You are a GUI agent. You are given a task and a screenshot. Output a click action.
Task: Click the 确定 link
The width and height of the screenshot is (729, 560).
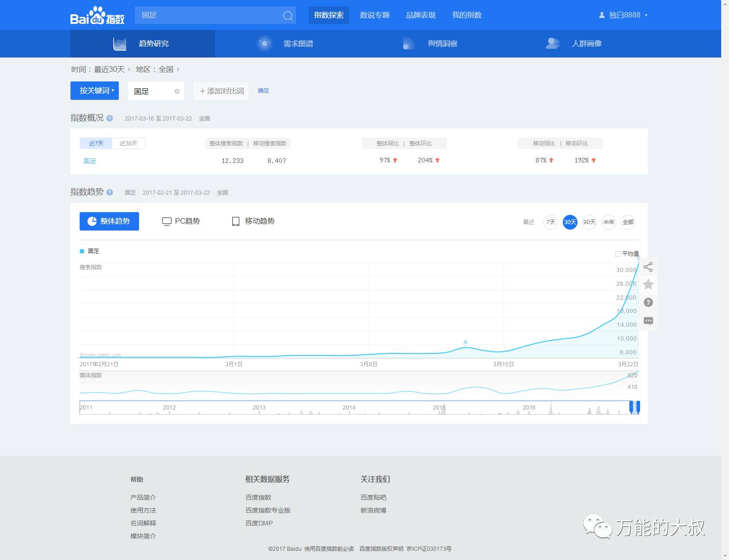pyautogui.click(x=263, y=91)
